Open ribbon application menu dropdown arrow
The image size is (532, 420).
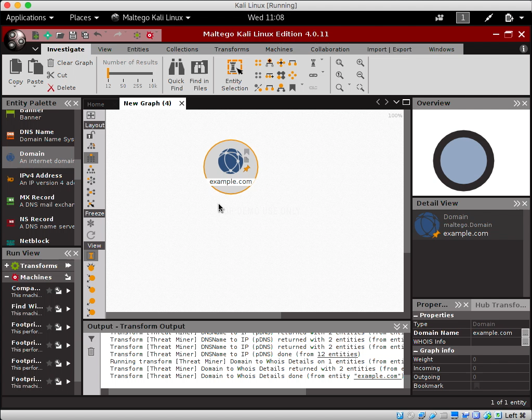(35, 49)
